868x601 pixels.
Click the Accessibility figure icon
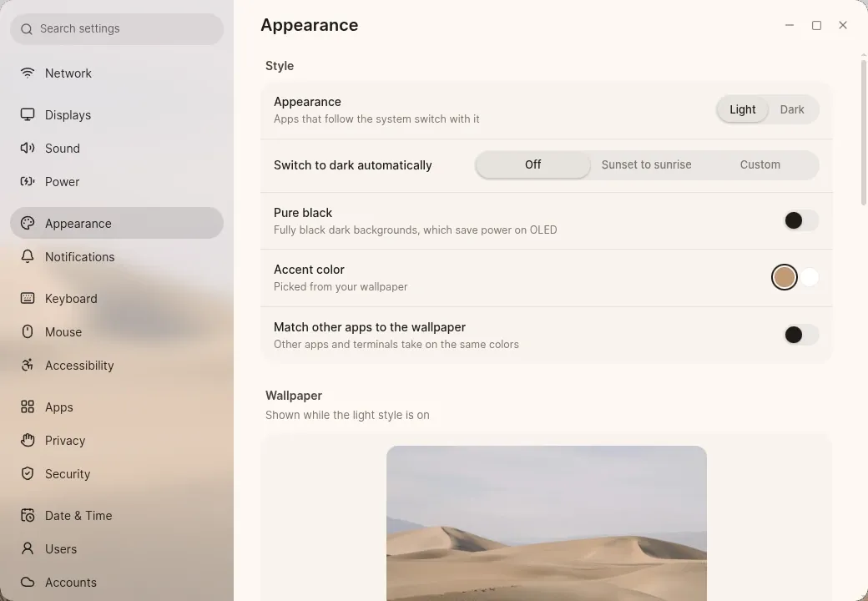(x=27, y=365)
